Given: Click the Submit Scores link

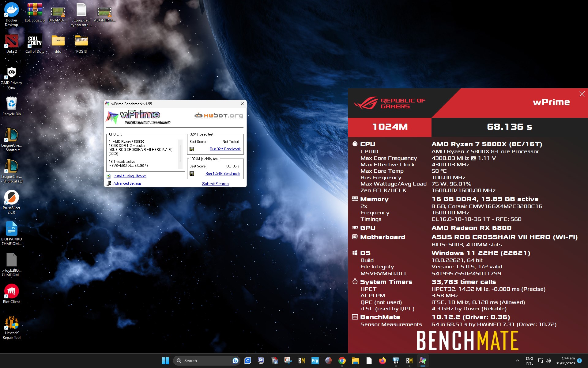Looking at the screenshot, I should pos(215,184).
